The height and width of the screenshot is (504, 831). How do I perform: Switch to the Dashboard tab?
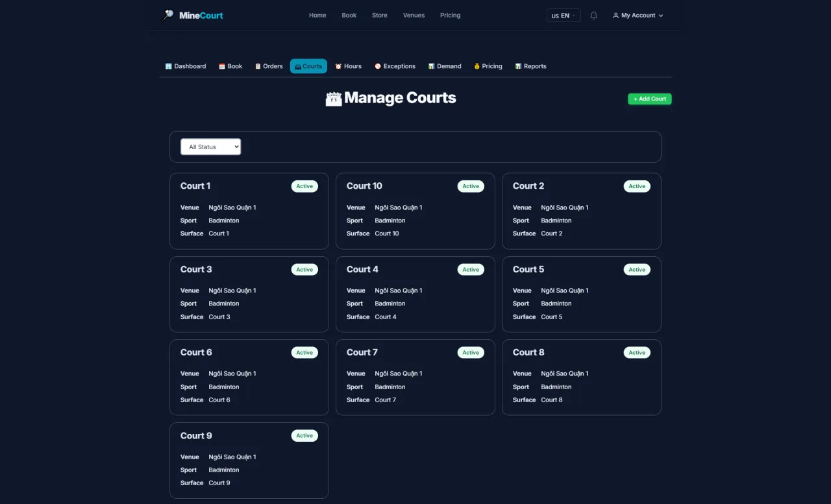tap(186, 66)
